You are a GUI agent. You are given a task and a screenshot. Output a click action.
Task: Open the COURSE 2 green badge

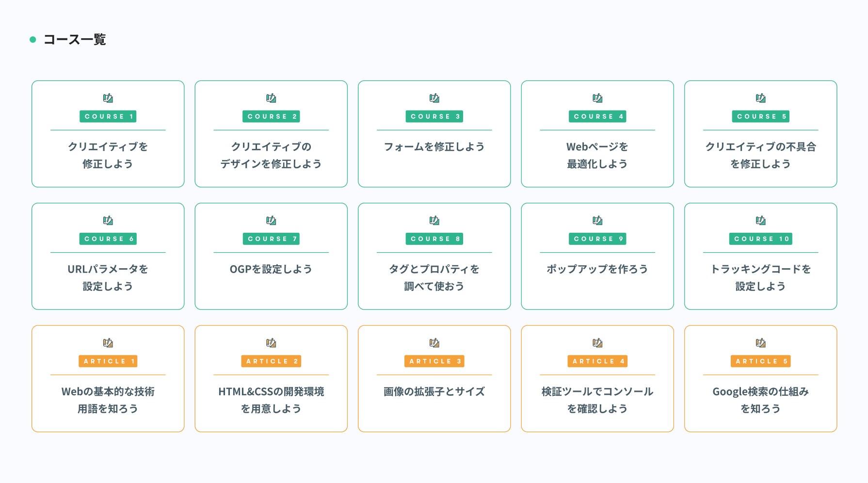[271, 116]
